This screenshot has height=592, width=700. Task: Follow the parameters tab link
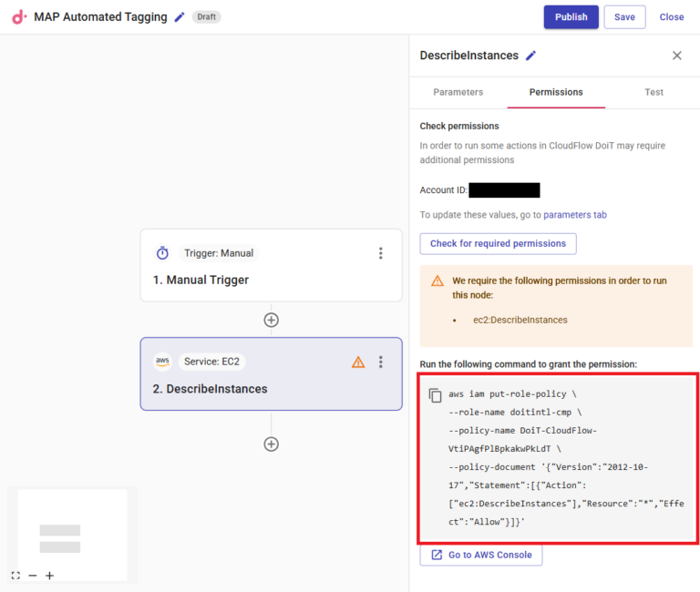575,215
